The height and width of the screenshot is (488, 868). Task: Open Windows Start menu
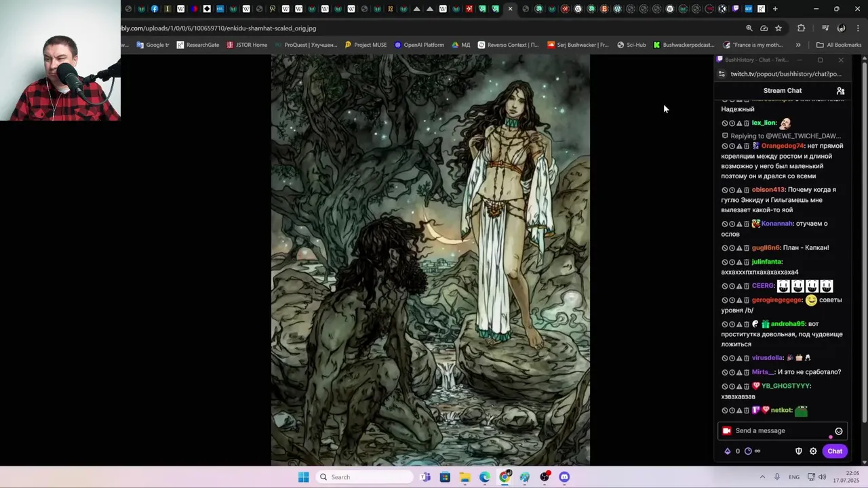coord(303,477)
